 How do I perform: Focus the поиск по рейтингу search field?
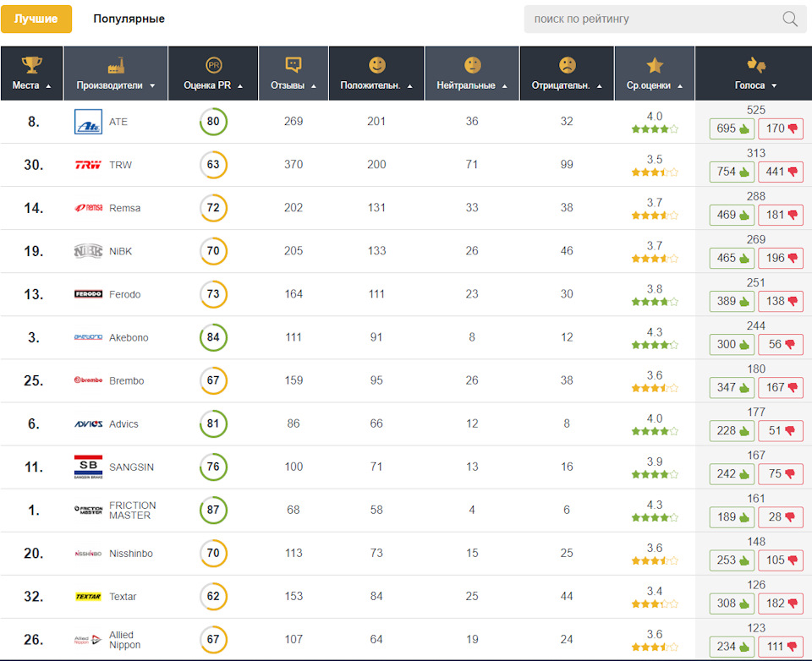click(x=665, y=19)
